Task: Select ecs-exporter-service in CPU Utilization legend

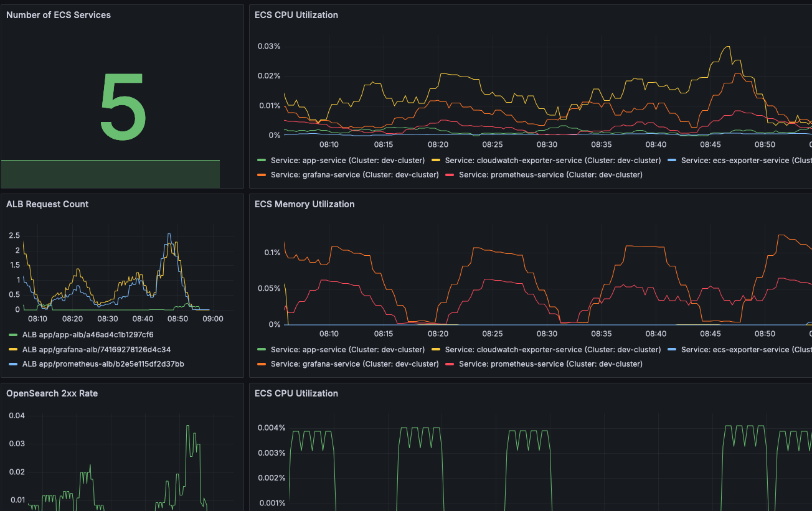Action: click(x=746, y=160)
